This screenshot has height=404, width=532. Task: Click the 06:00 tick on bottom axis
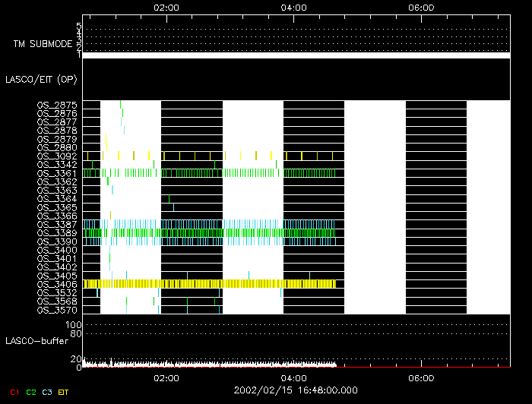click(420, 378)
